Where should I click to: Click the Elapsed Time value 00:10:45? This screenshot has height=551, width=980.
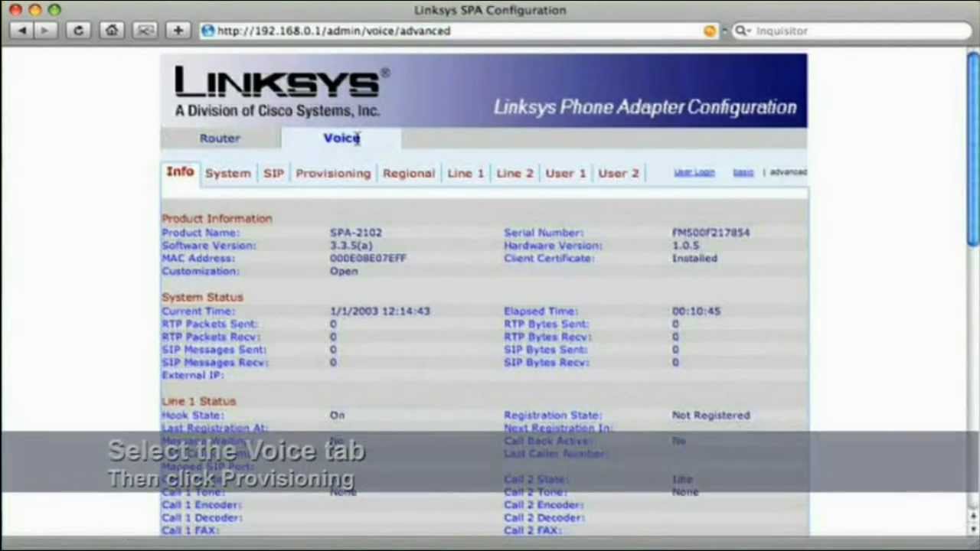coord(696,311)
